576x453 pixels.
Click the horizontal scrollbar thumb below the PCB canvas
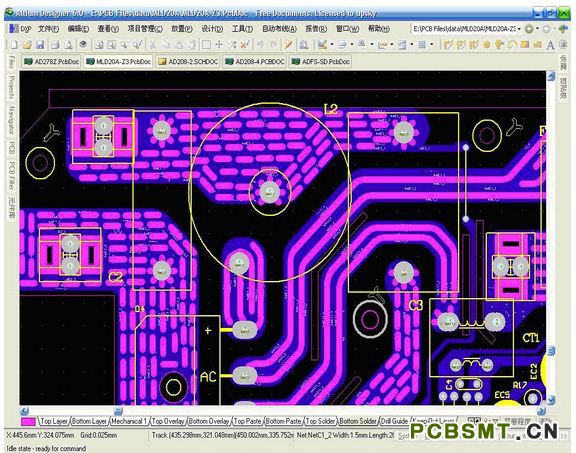coord(118,411)
